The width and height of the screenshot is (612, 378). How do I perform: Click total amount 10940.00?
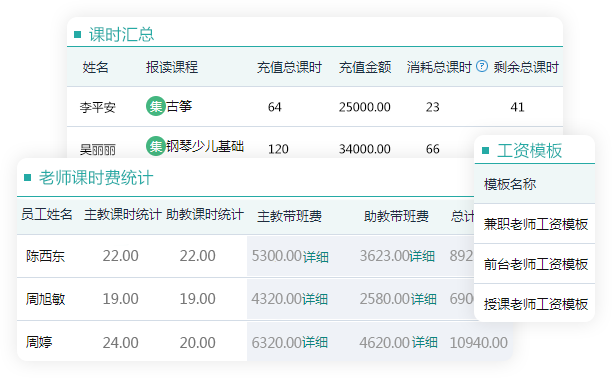[479, 343]
